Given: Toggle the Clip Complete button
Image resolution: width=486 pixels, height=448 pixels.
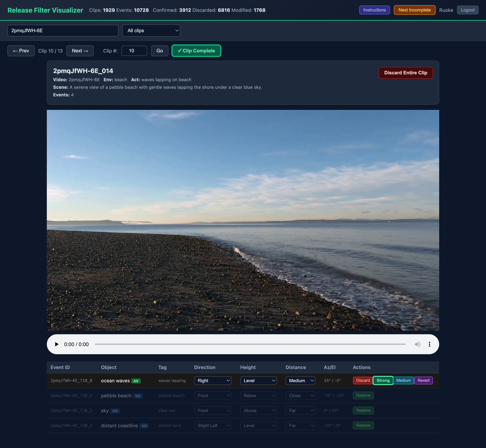Looking at the screenshot, I should 196,51.
